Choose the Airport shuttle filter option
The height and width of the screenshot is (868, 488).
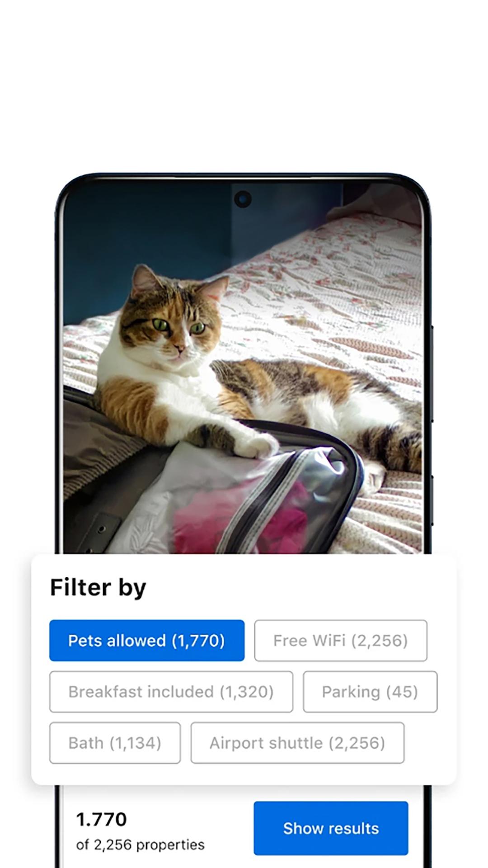point(297,742)
